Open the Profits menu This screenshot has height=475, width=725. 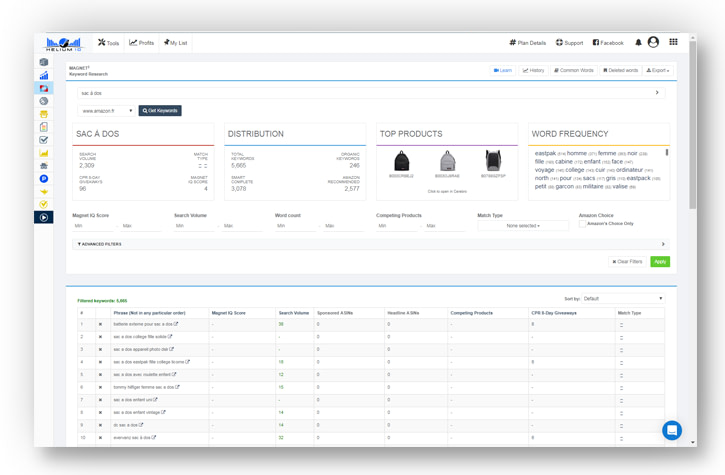click(141, 43)
